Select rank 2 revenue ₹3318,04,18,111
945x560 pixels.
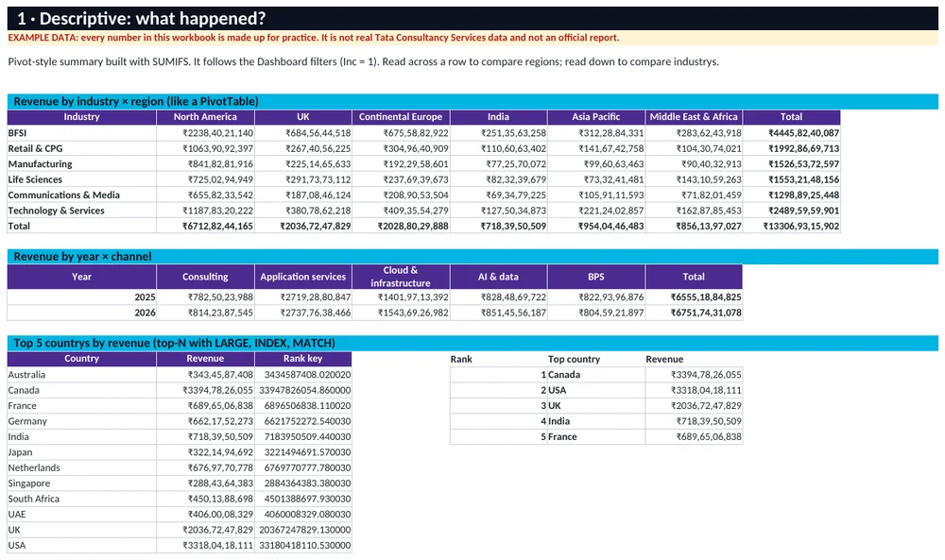694,390
